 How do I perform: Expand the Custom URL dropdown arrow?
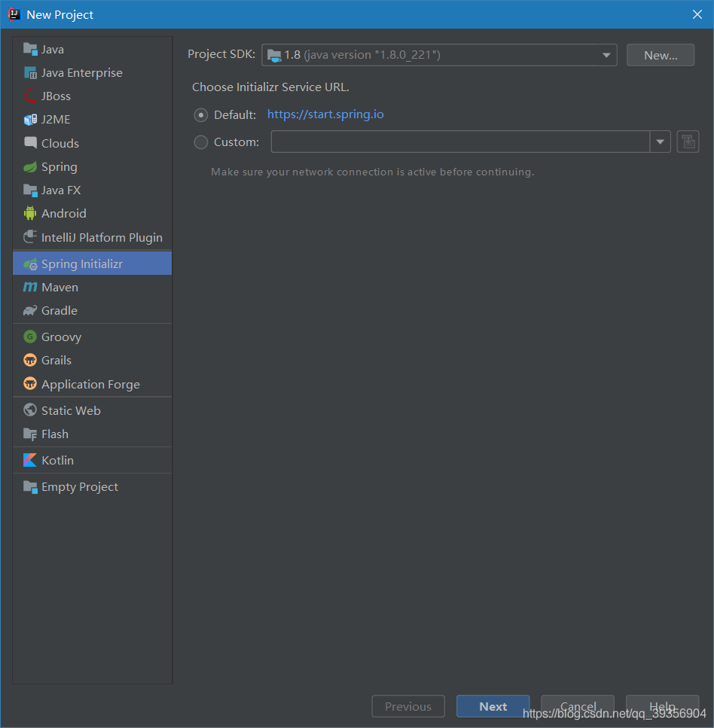[660, 142]
